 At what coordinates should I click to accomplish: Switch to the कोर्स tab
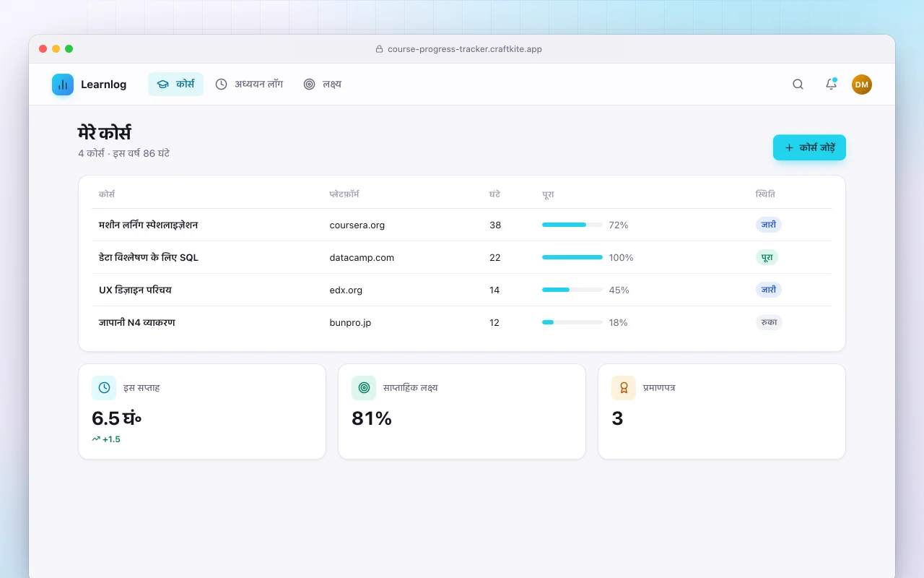(x=175, y=85)
